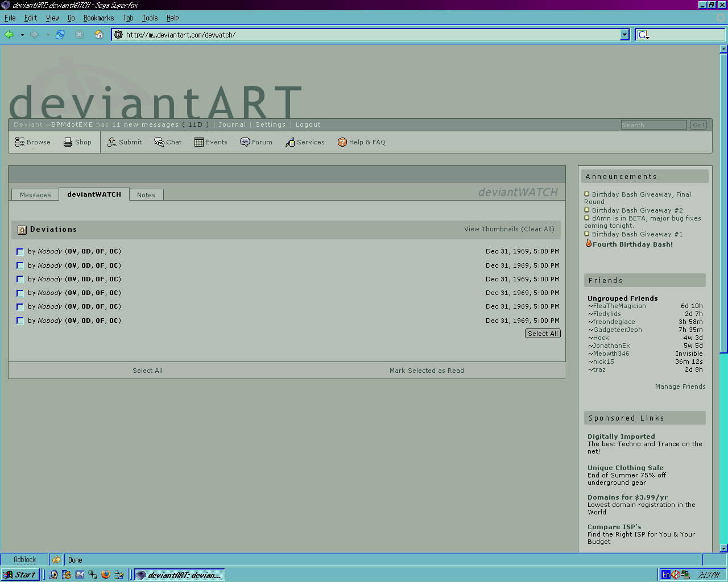Go back with the green Back arrow
728x582 pixels.
(x=9, y=35)
